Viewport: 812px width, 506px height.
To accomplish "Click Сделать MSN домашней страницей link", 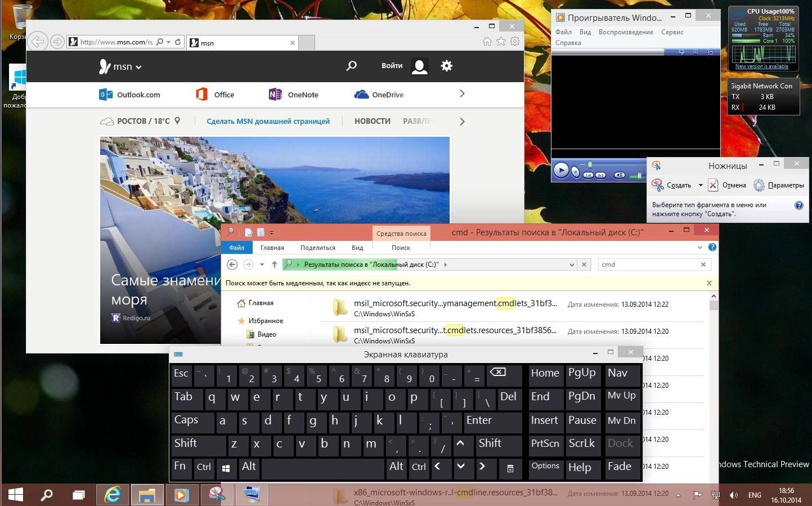I will (x=268, y=121).
